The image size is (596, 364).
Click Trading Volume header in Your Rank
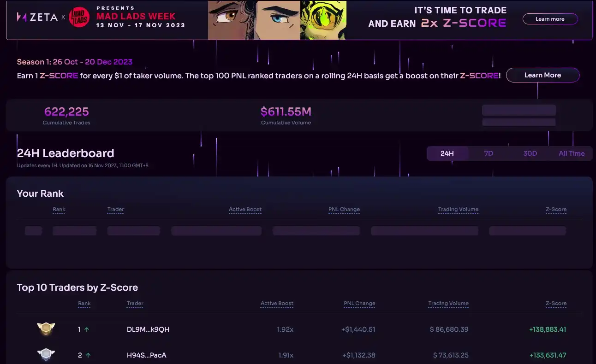coord(458,209)
